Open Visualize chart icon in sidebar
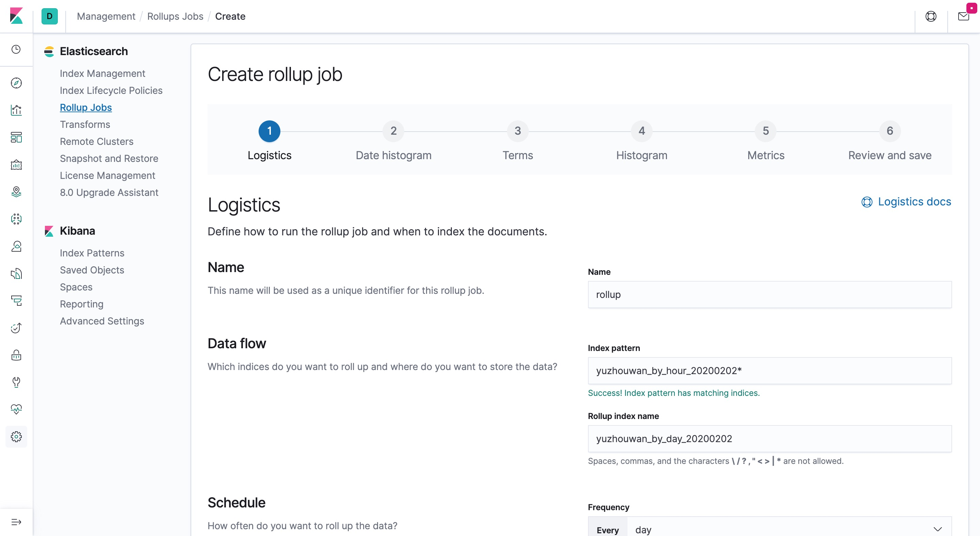Screen dimensions: 980x536 pyautogui.click(x=16, y=110)
